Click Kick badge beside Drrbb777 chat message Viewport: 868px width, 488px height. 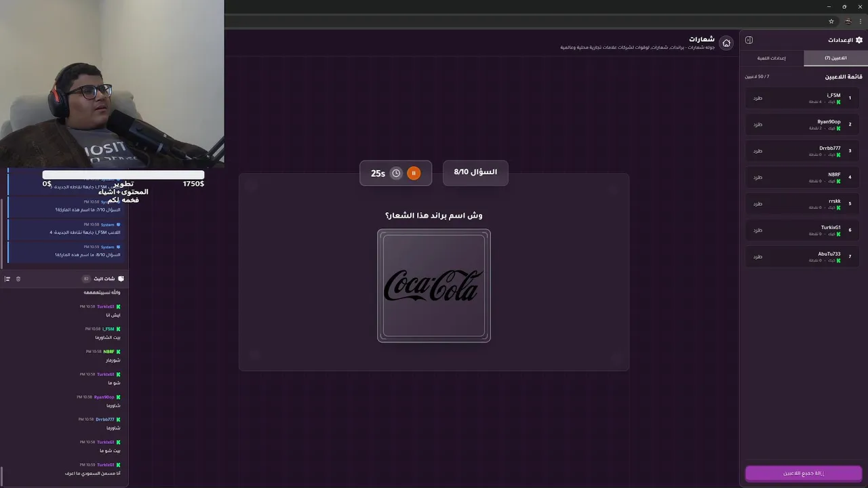pos(118,420)
